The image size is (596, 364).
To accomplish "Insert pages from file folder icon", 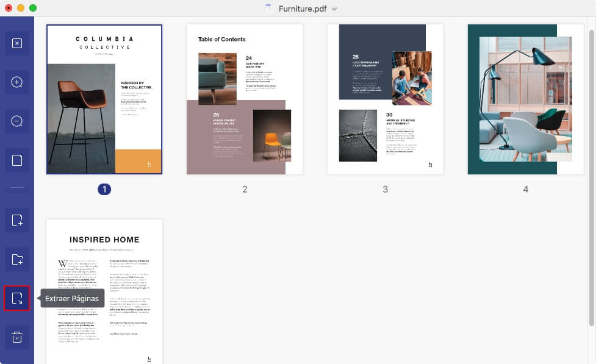I will click(x=17, y=260).
